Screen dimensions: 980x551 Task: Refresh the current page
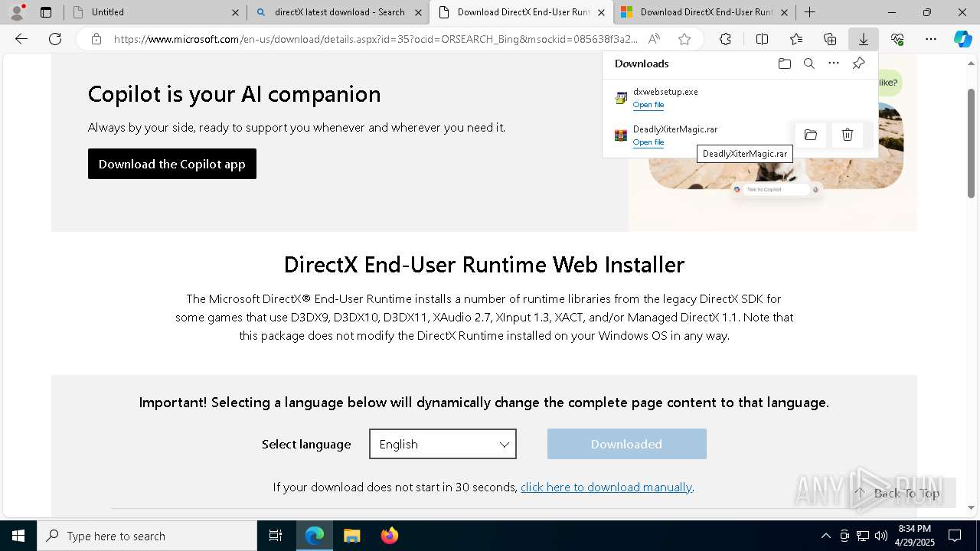pyautogui.click(x=55, y=39)
